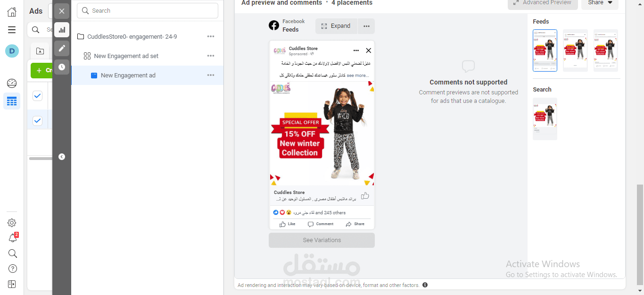Click the sidebar search magnifier
The image size is (644, 295).
pos(12,253)
